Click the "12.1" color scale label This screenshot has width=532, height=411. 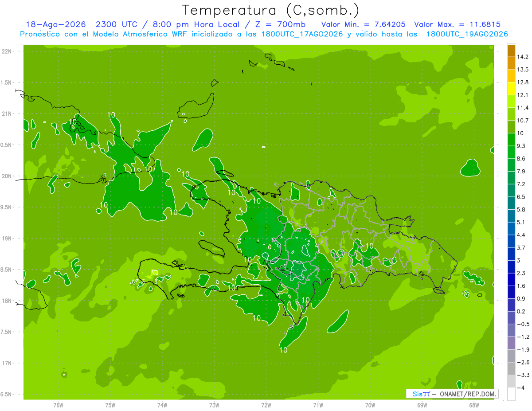(523, 95)
